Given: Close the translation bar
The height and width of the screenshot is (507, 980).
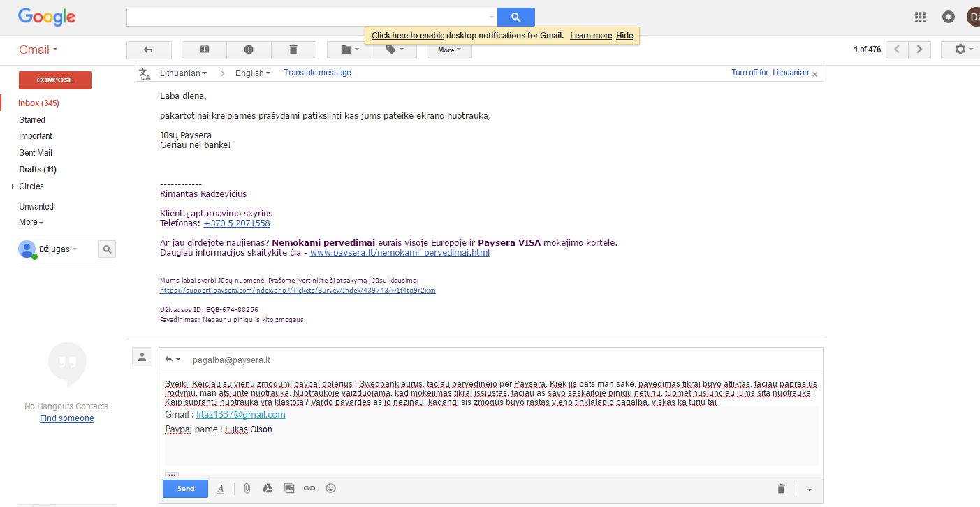Looking at the screenshot, I should (815, 73).
